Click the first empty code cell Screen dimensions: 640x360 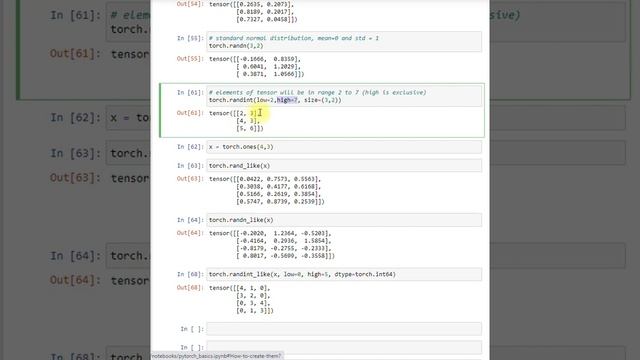344,329
